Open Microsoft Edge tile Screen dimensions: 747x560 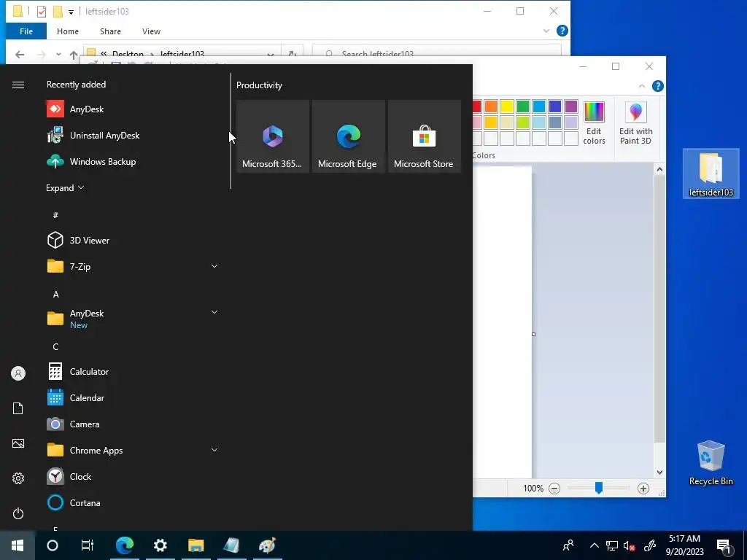coord(348,136)
